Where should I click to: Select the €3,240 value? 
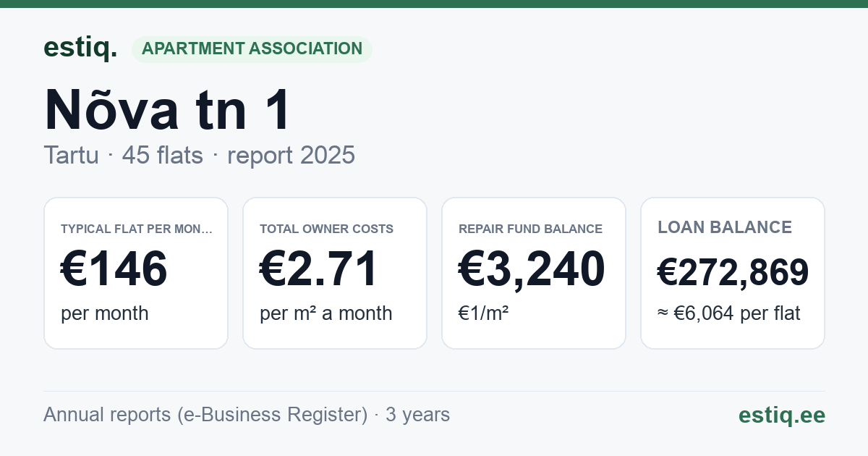click(x=532, y=269)
